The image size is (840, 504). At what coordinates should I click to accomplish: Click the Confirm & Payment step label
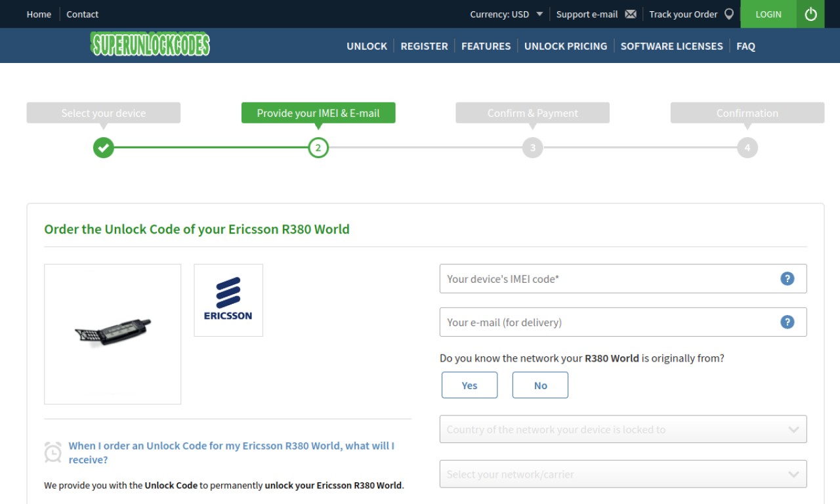pyautogui.click(x=533, y=113)
